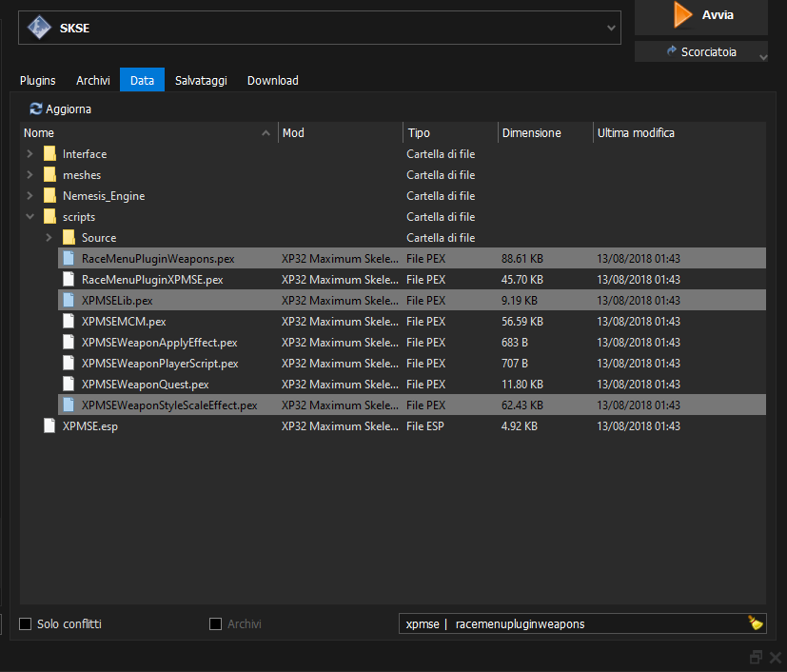787x672 pixels.
Task: Click the Nemesis_Engine folder icon
Action: (x=49, y=196)
